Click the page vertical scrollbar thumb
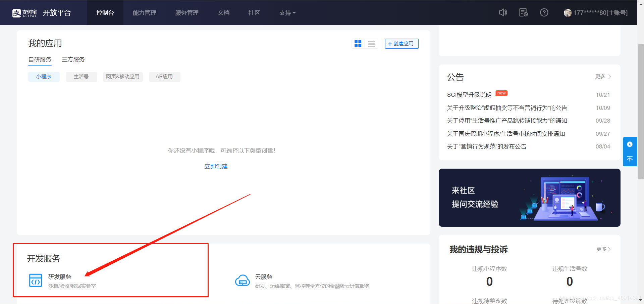Image resolution: width=644 pixels, height=304 pixels. click(641, 112)
